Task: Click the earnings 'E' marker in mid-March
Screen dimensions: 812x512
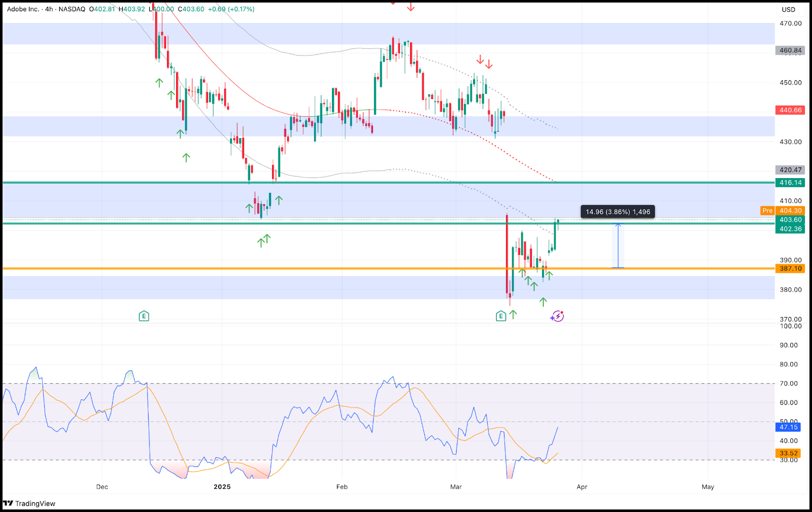Action: click(x=501, y=316)
